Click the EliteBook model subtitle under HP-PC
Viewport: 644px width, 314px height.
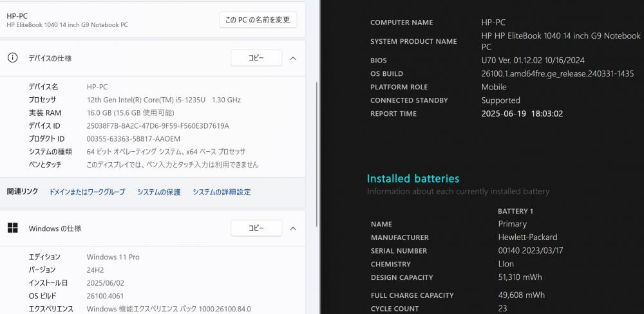pyautogui.click(x=68, y=24)
